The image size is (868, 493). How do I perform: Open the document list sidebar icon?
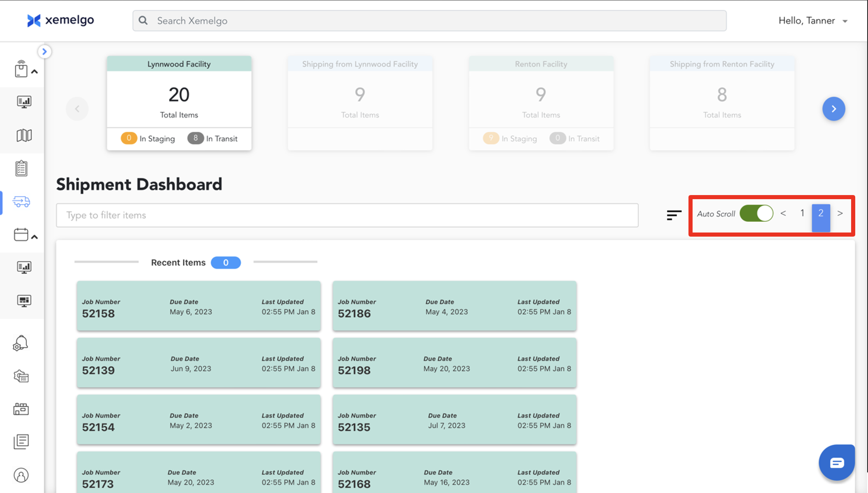pos(21,442)
